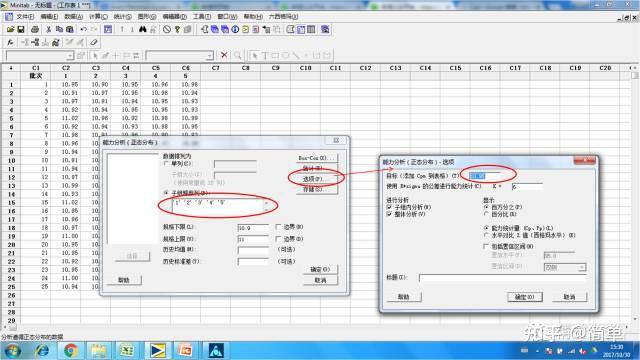
Task: Open Excel from the taskbar
Action: [127, 351]
